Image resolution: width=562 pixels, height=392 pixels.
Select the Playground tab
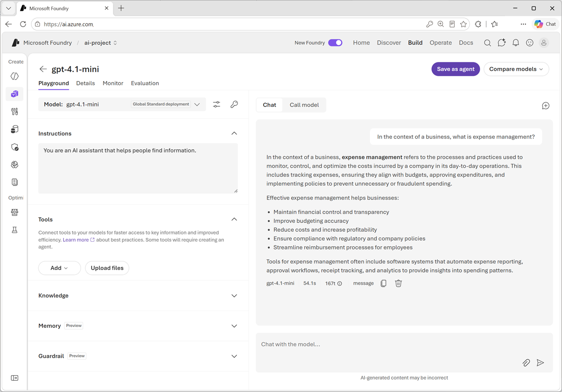(x=53, y=83)
